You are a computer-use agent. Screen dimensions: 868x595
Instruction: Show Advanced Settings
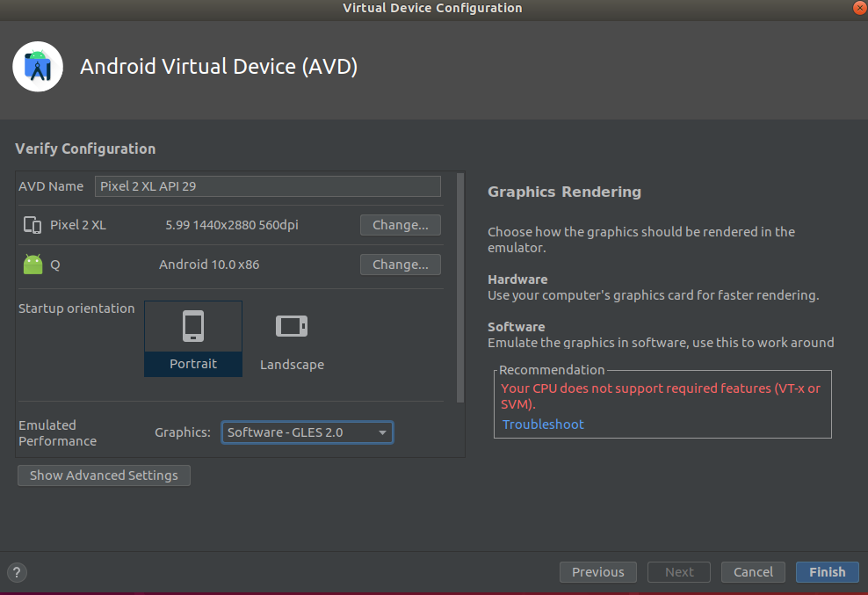[x=104, y=475]
